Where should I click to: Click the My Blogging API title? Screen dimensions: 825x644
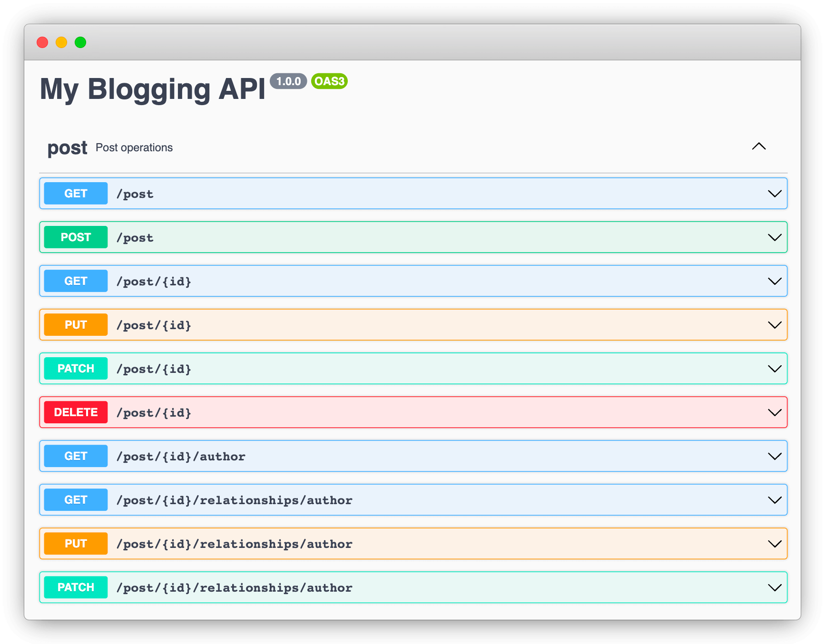(153, 88)
